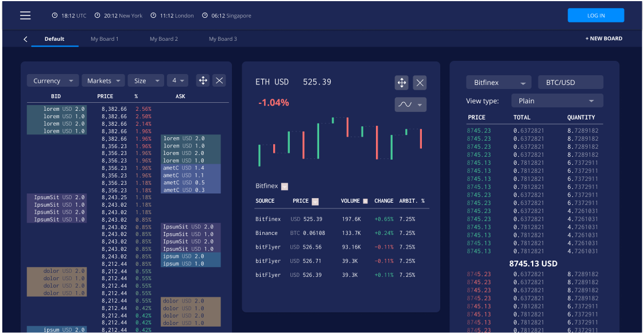This screenshot has width=644, height=333.
Task: Select the Bitfinex row with 197.6K volume
Action: coord(342,219)
